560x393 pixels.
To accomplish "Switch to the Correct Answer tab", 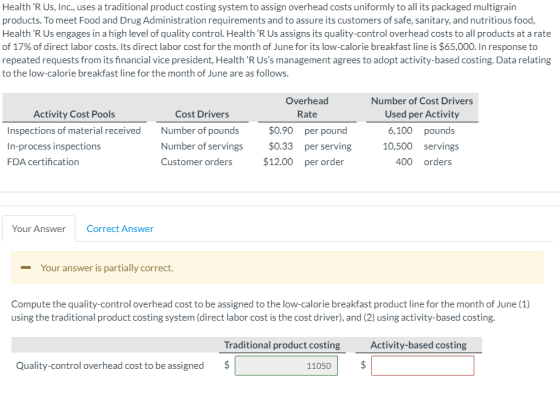I will (120, 229).
